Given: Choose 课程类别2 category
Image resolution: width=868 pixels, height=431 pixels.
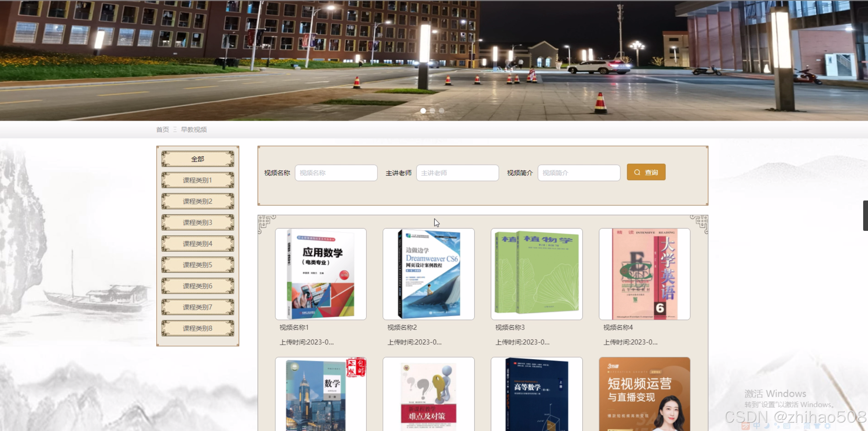Looking at the screenshot, I should [x=198, y=201].
